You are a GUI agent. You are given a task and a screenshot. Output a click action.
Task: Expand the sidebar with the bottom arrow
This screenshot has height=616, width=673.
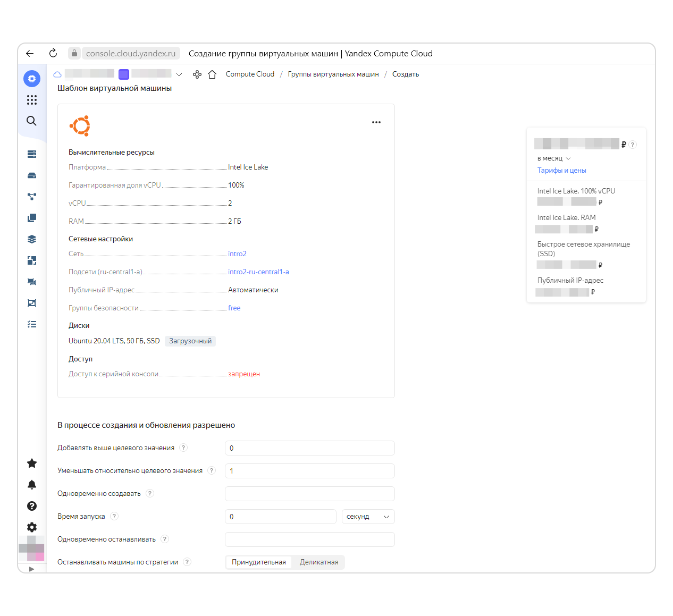32,569
